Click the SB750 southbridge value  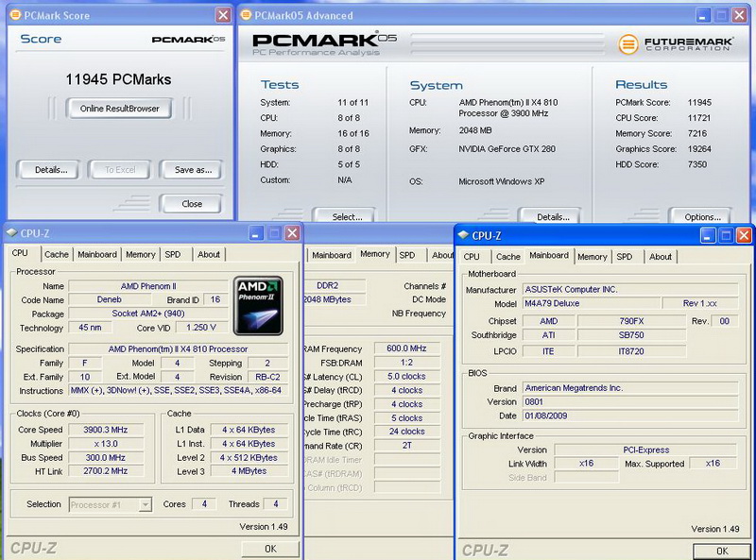click(631, 335)
